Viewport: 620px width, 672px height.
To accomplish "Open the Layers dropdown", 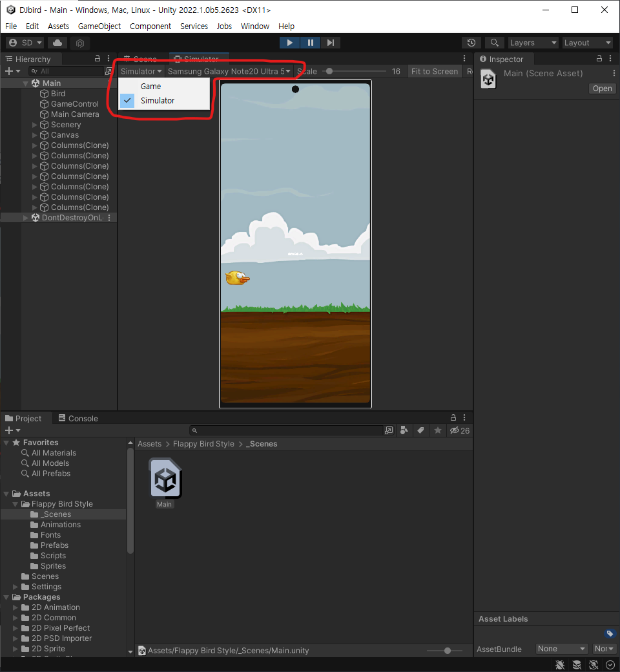I will tap(533, 43).
